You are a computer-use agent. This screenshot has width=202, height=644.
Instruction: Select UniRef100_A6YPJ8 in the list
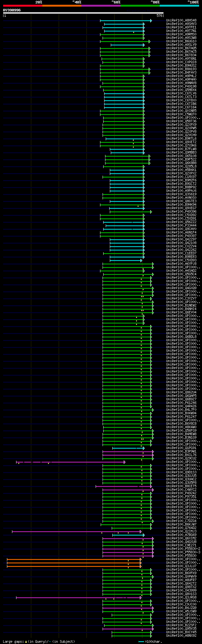pyautogui.click(x=181, y=264)
